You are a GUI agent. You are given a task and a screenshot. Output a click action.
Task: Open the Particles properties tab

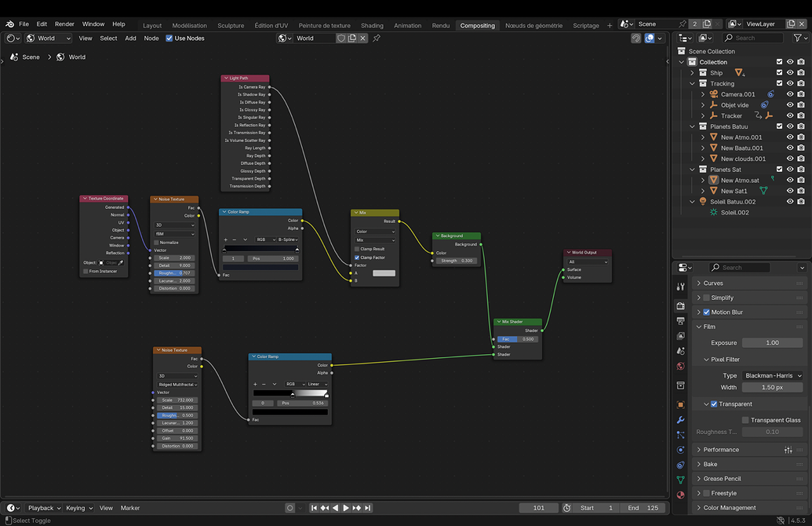[680, 435]
